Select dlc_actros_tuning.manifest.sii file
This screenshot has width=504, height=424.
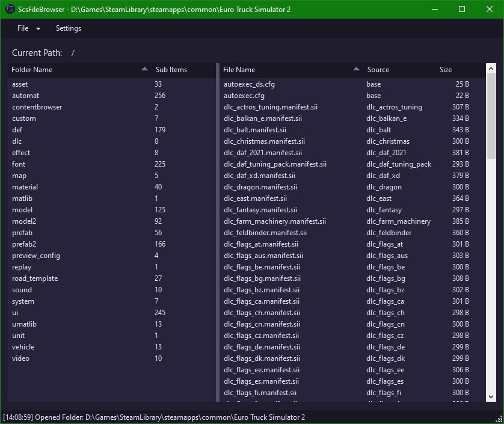[x=353, y=107]
